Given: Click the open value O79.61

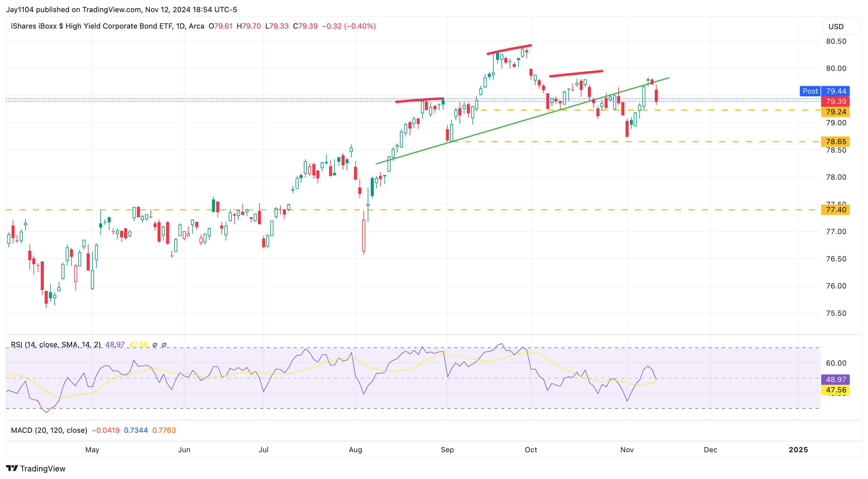Looking at the screenshot, I should pyautogui.click(x=220, y=26).
